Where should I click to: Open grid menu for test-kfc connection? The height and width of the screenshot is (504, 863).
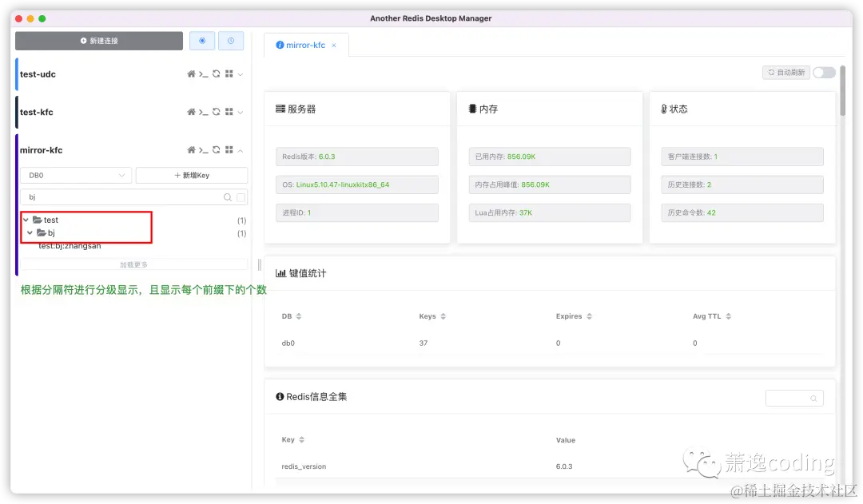(x=229, y=112)
